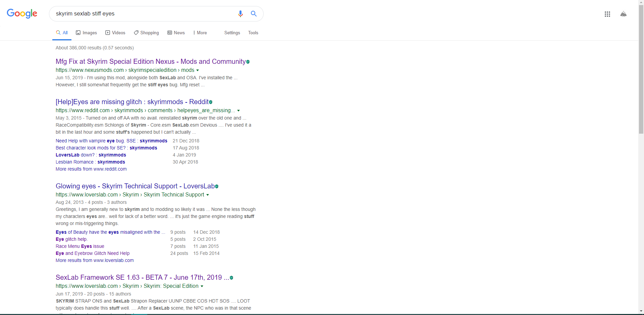644x315 pixels.
Task: Start voice search with the microphone icon
Action: click(x=240, y=14)
